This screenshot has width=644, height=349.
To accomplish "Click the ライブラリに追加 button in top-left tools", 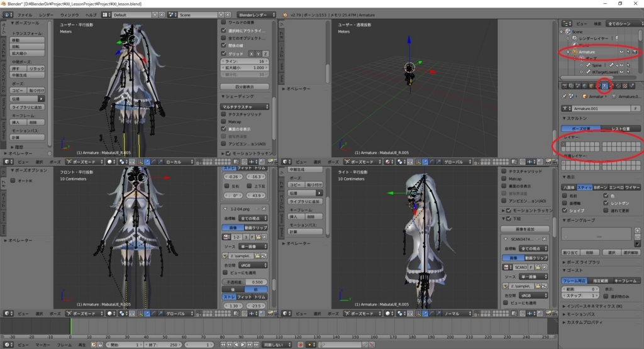I will point(27,107).
